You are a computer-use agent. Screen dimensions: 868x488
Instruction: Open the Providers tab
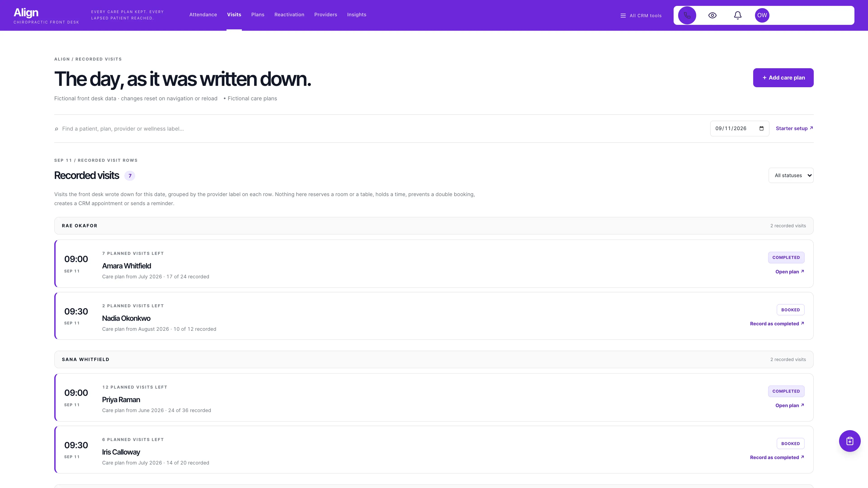tap(325, 14)
